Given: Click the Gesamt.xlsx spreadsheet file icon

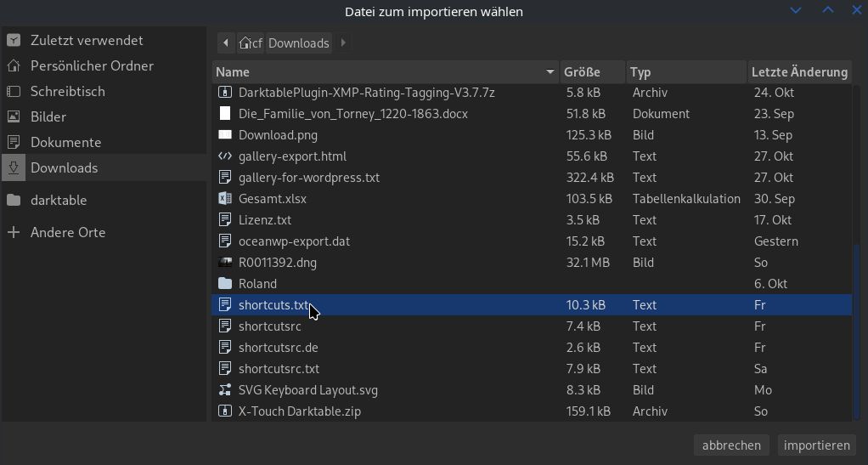Looking at the screenshot, I should pyautogui.click(x=225, y=199).
